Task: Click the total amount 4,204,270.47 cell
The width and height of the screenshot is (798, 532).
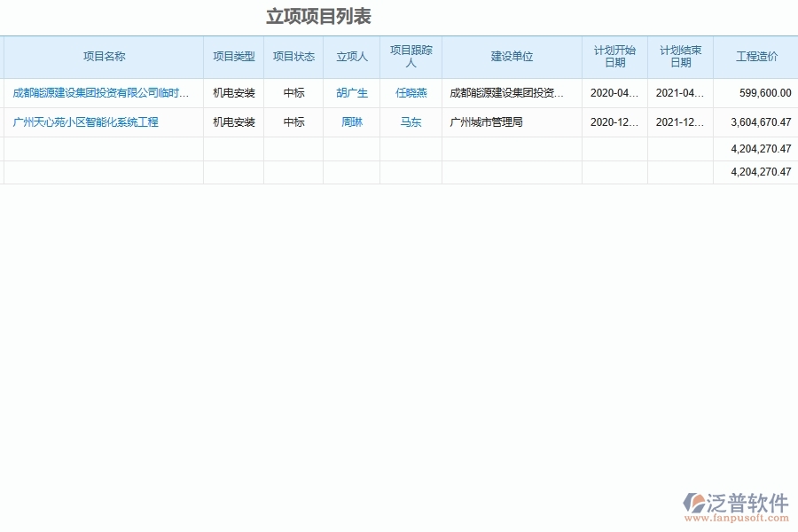Action: [x=751, y=149]
